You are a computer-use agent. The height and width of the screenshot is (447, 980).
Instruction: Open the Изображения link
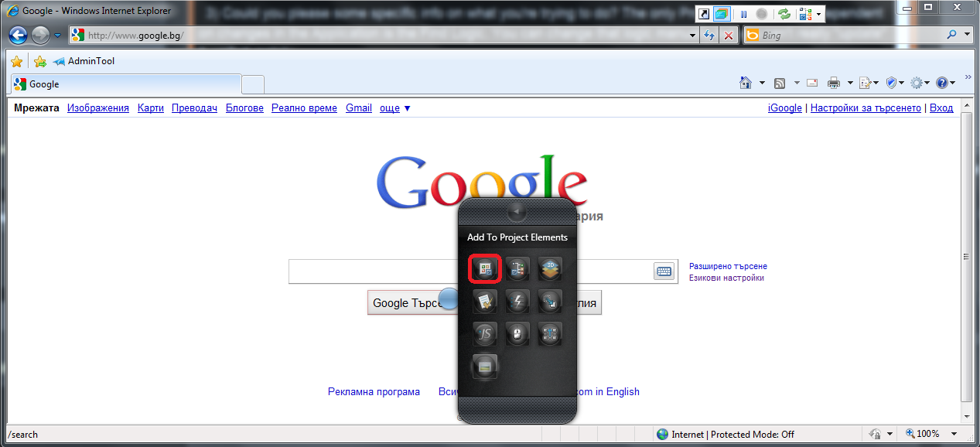coord(98,108)
